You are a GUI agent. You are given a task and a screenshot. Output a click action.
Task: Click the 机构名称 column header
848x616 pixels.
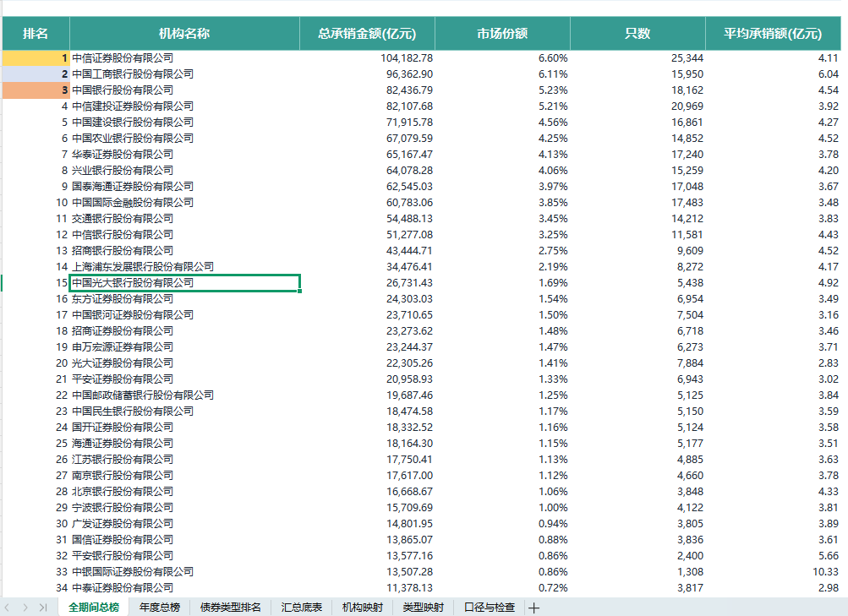(184, 34)
